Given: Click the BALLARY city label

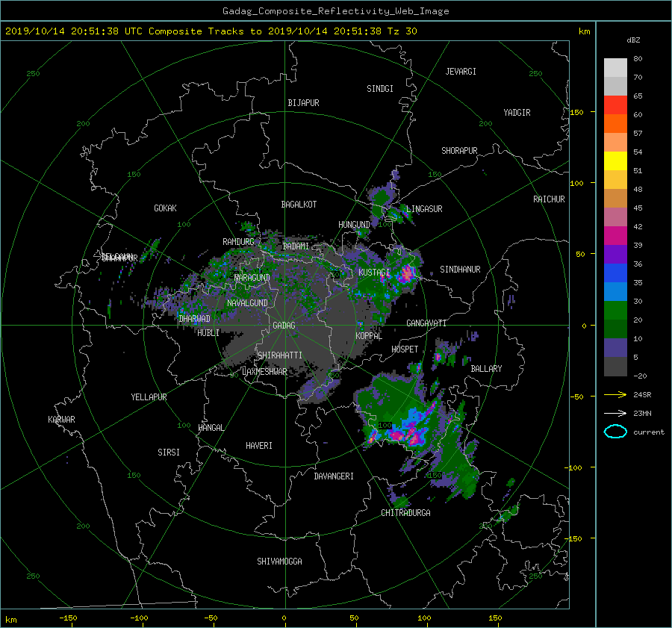Looking at the screenshot, I should coord(486,369).
